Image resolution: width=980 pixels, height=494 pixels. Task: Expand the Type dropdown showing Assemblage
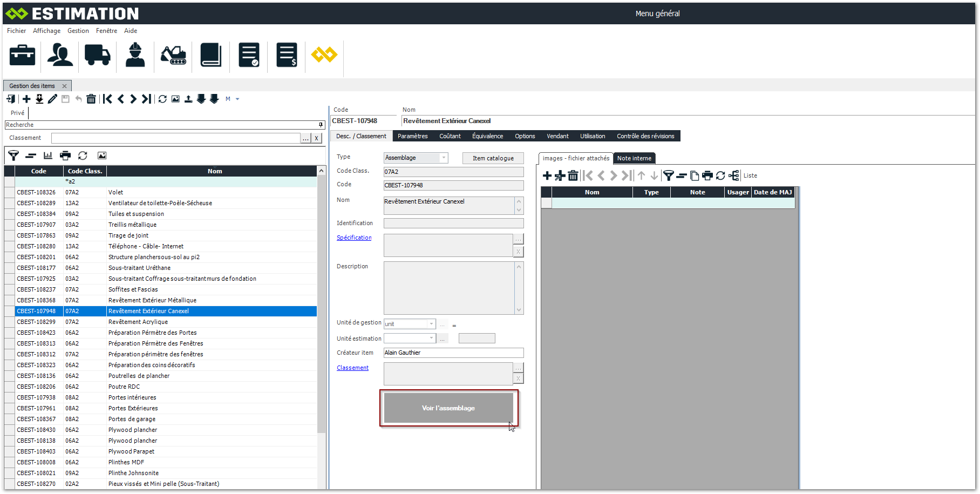444,158
